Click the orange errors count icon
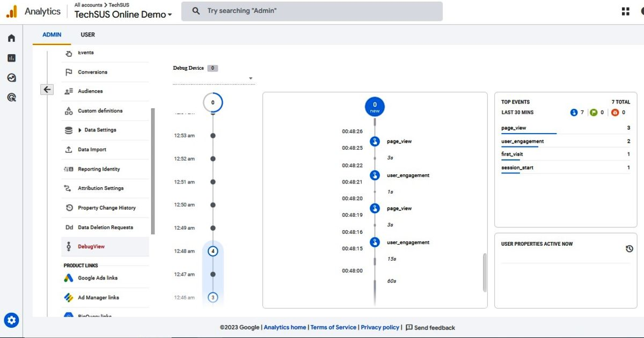This screenshot has width=644, height=338. [615, 113]
